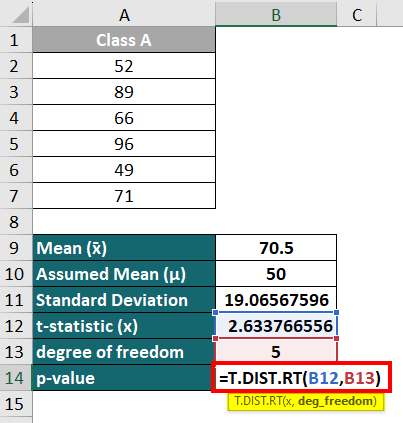Select the assumed mean value 50

(x=276, y=274)
